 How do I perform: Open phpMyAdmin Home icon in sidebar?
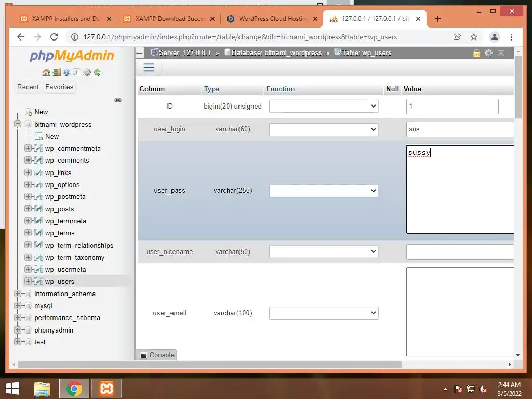tap(46, 72)
